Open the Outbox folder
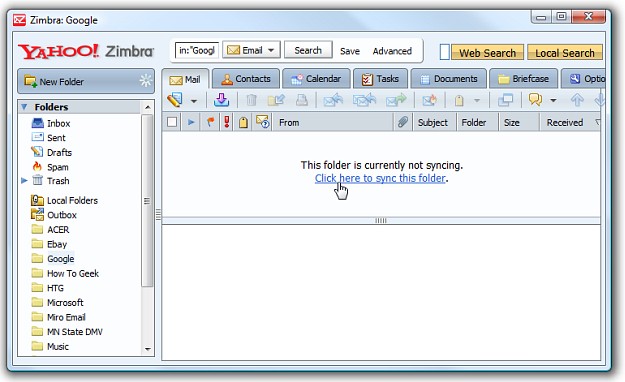625x382 pixels. 62,215
